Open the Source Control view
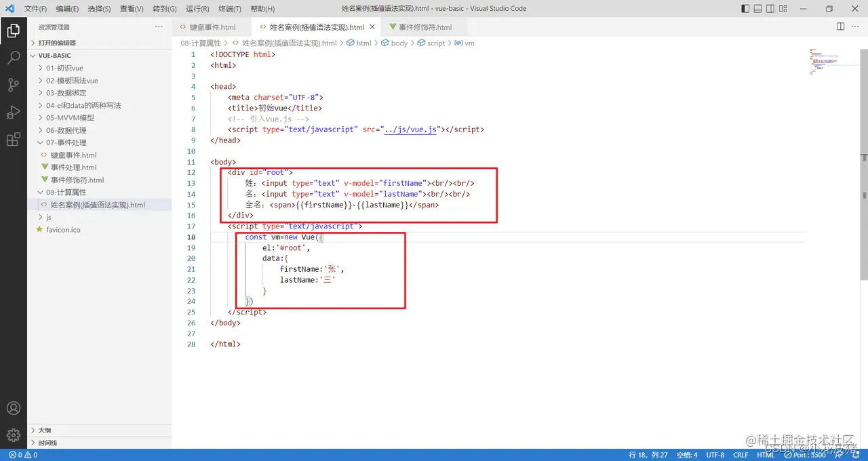The height and width of the screenshot is (461, 868). pyautogui.click(x=13, y=85)
